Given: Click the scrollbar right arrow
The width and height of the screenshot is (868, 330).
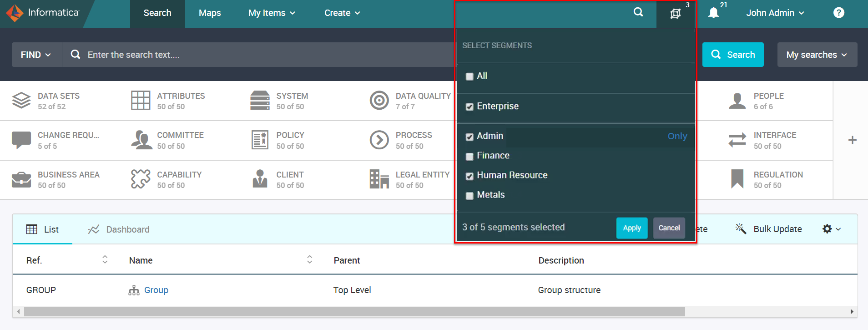Looking at the screenshot, I should pos(852,311).
